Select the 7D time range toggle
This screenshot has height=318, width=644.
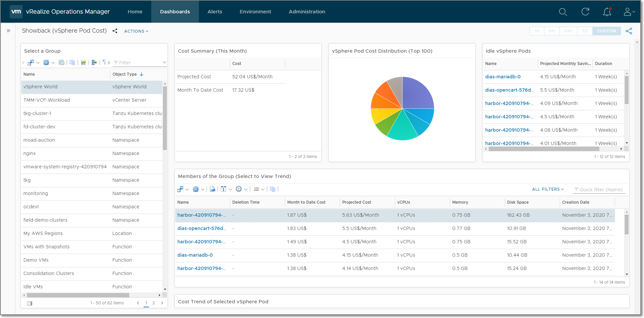point(585,31)
